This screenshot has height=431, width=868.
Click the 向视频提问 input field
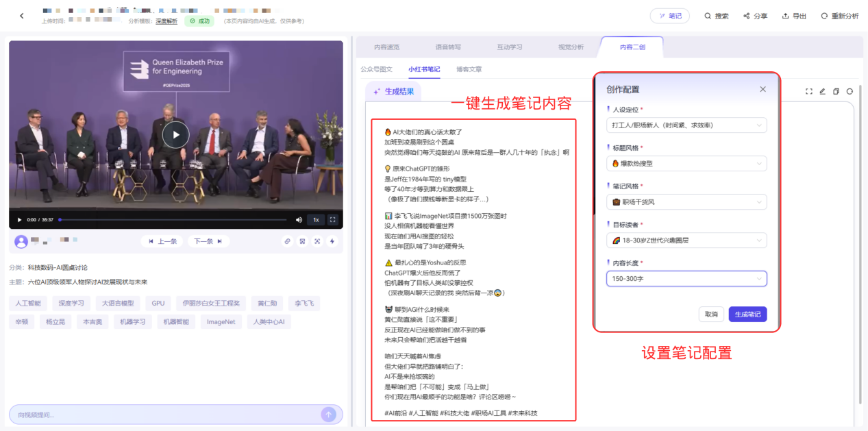click(158, 414)
